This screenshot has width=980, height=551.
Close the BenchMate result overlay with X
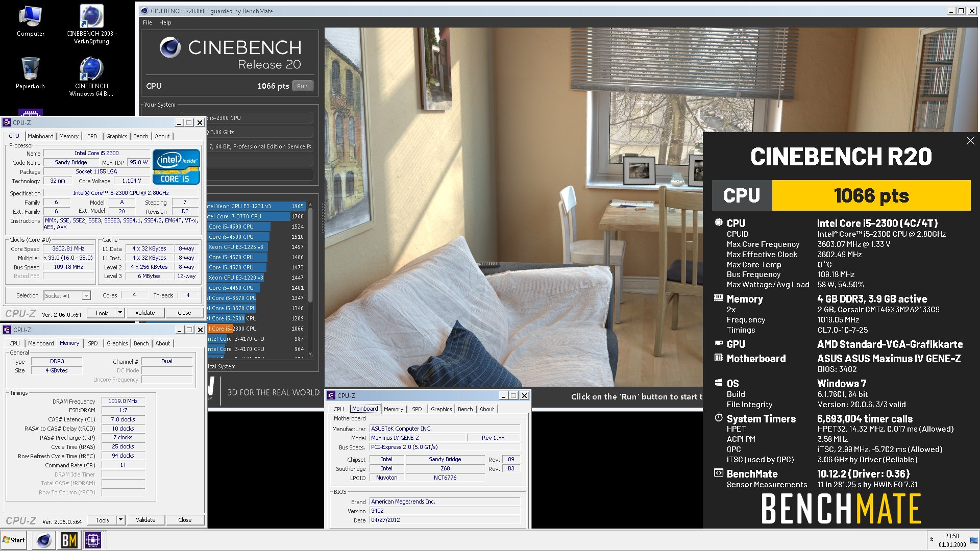tap(970, 140)
